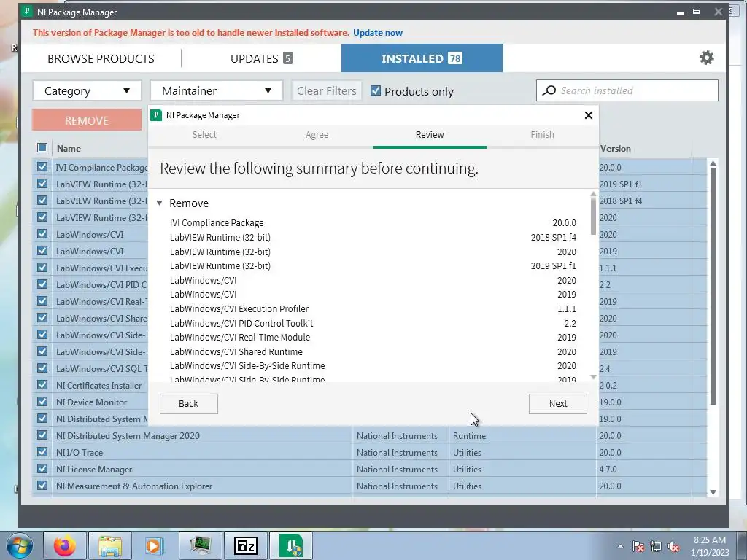Click the search magnifier icon
The image size is (747, 560).
pyautogui.click(x=549, y=90)
